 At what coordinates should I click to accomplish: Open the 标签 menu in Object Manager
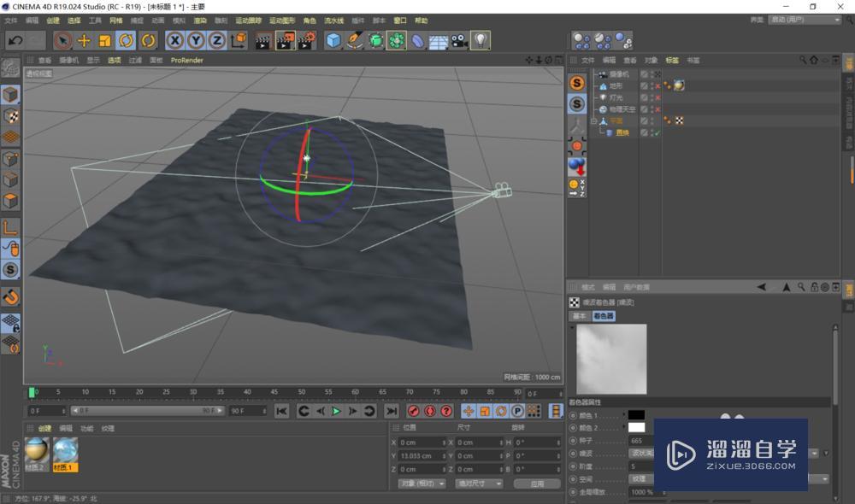point(672,61)
